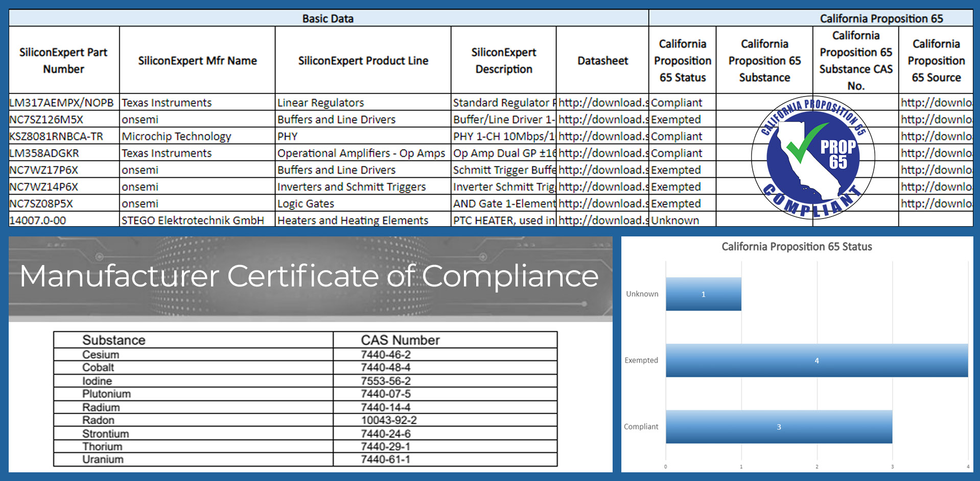This screenshot has width=980, height=481.
Task: Select the 'Radon' substance row
Action: pyautogui.click(x=306, y=420)
